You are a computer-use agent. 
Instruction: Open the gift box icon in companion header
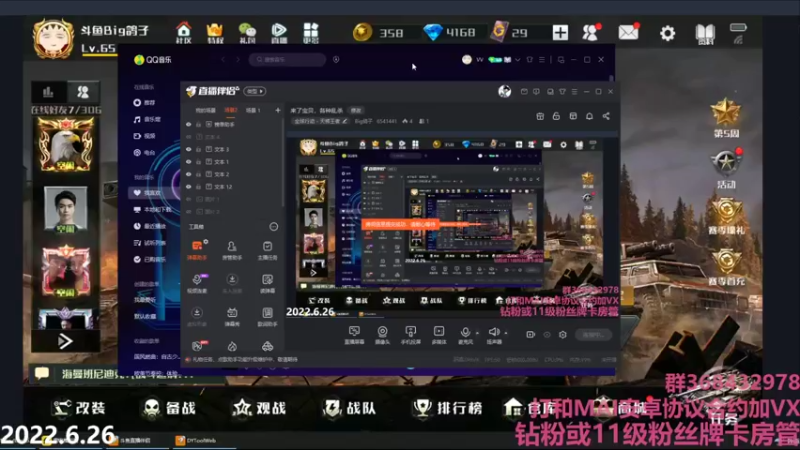540,116
